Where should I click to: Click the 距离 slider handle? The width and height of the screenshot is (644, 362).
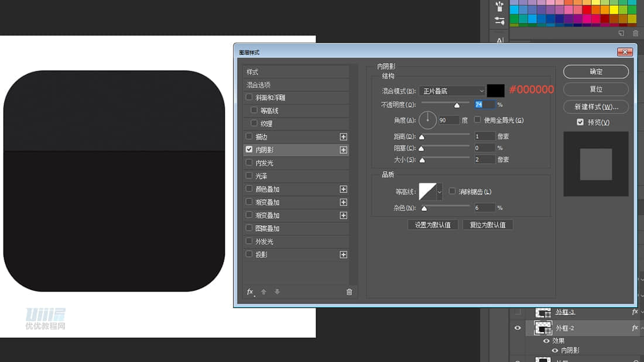click(x=422, y=137)
